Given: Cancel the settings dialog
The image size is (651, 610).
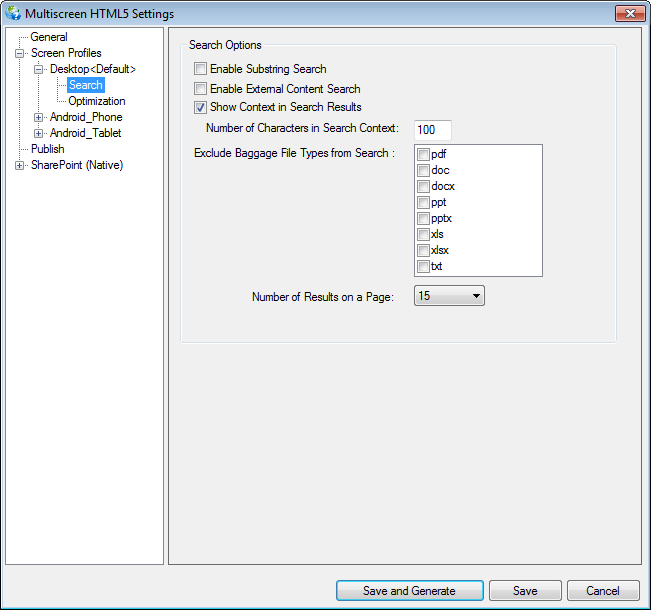Looking at the screenshot, I should 603,591.
